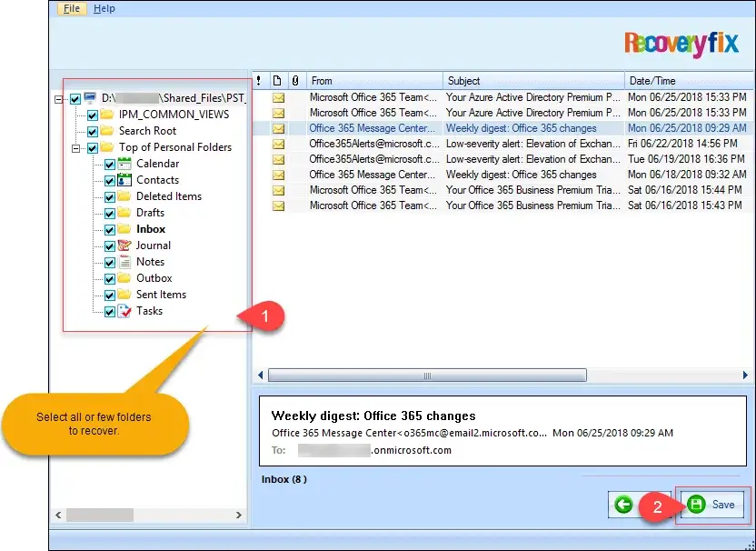The image size is (756, 551).
Task: Click the importance column header icon
Action: tap(257, 80)
